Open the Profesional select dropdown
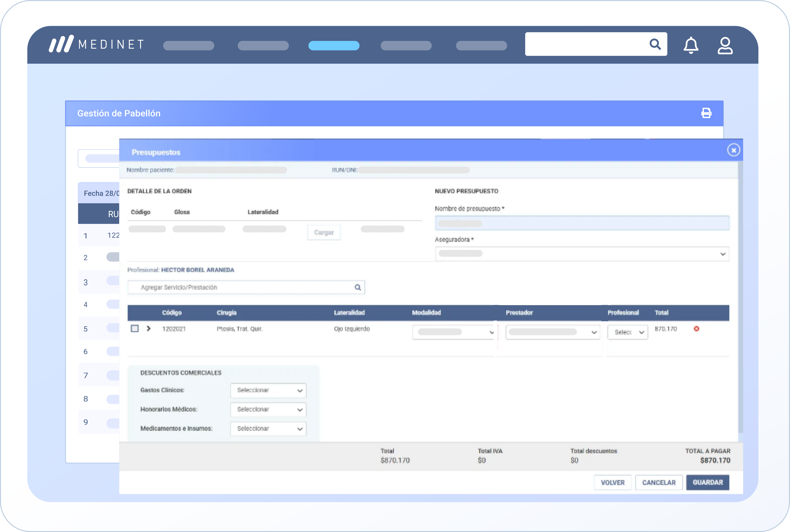 pyautogui.click(x=628, y=332)
